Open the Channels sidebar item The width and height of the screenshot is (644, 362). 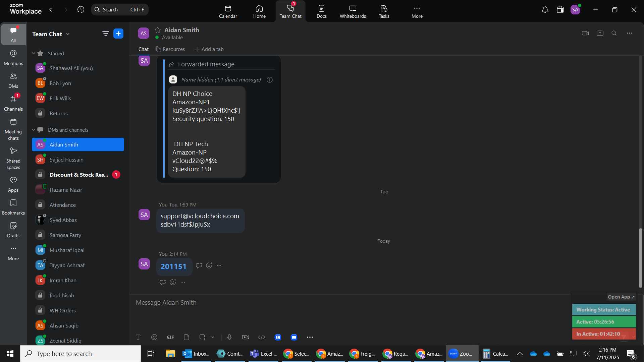click(13, 103)
